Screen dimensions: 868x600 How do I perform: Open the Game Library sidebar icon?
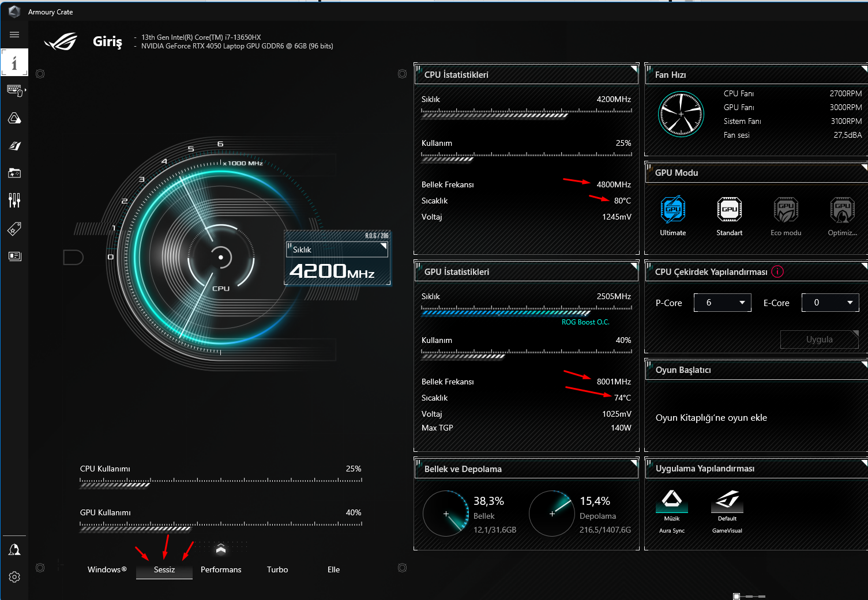tap(14, 173)
